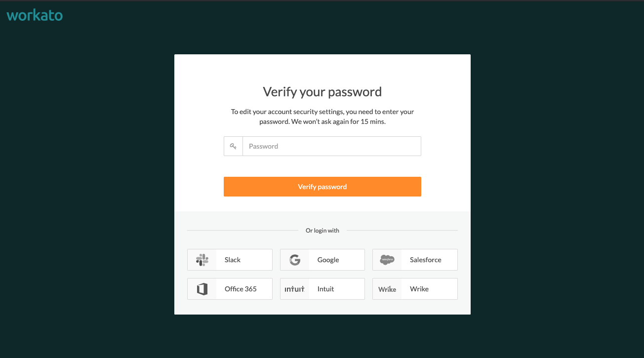
Task: Authenticate via Intuit
Action: (322, 288)
